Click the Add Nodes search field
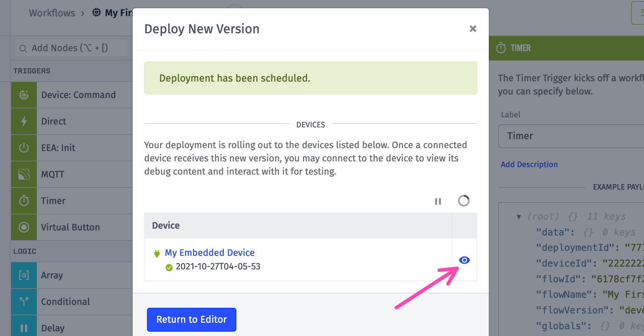644x336 pixels. [x=71, y=48]
